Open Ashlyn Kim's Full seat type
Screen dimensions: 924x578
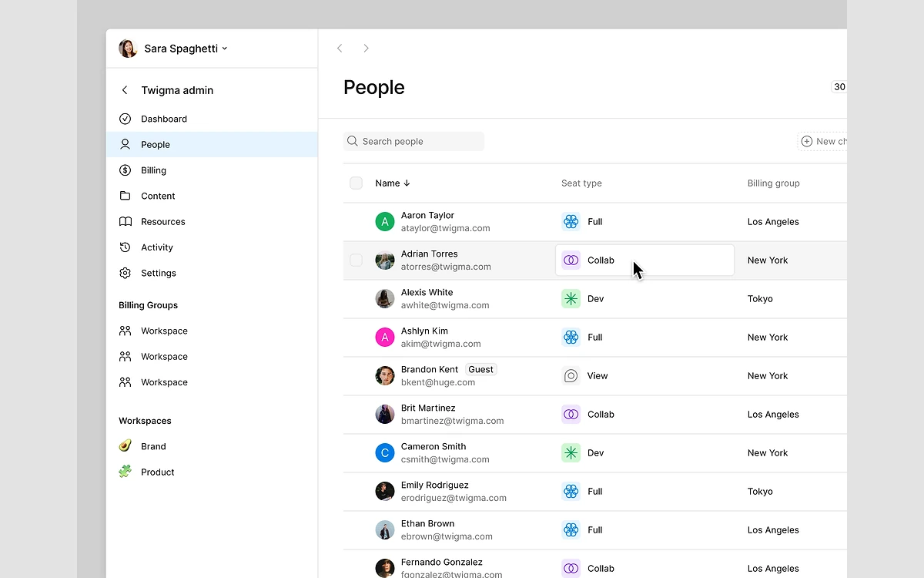point(582,338)
